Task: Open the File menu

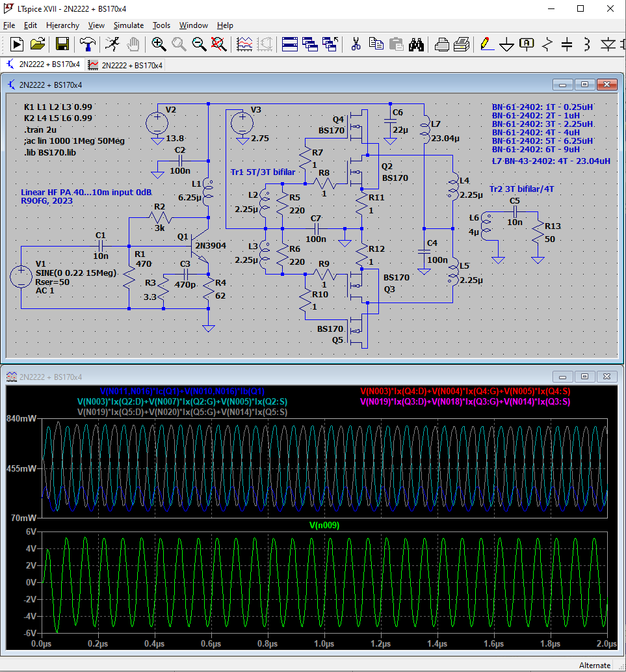Action: (x=9, y=25)
